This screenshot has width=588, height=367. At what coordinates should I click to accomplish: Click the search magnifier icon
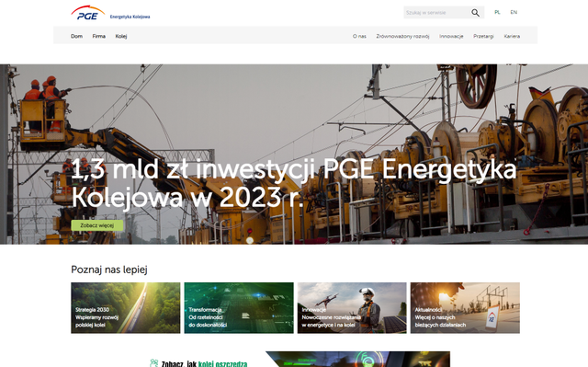tap(475, 13)
